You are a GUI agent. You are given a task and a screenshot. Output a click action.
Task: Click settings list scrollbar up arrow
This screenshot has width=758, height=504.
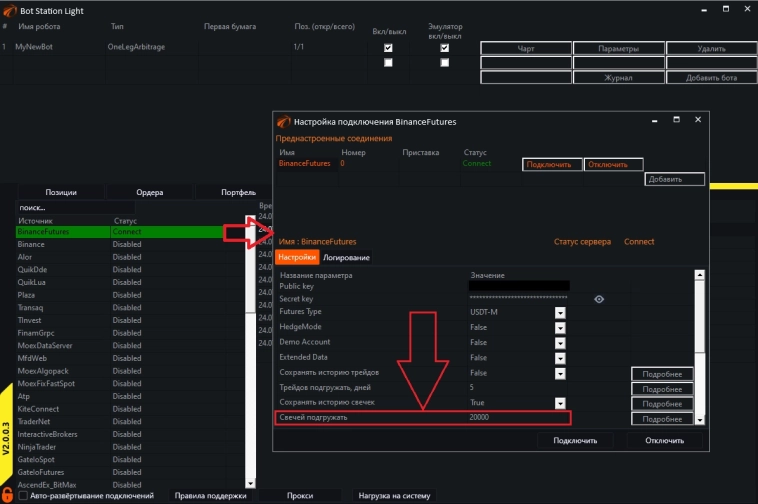tap(700, 275)
